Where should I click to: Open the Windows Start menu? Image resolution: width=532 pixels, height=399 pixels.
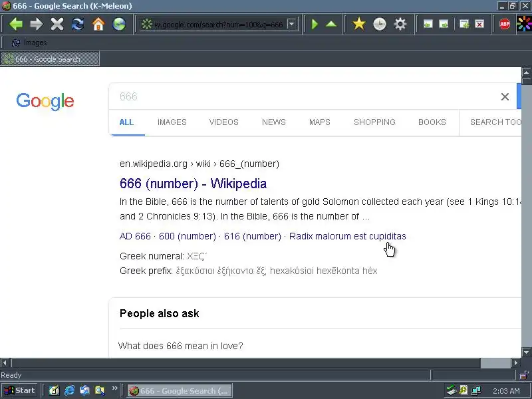pyautogui.click(x=20, y=390)
